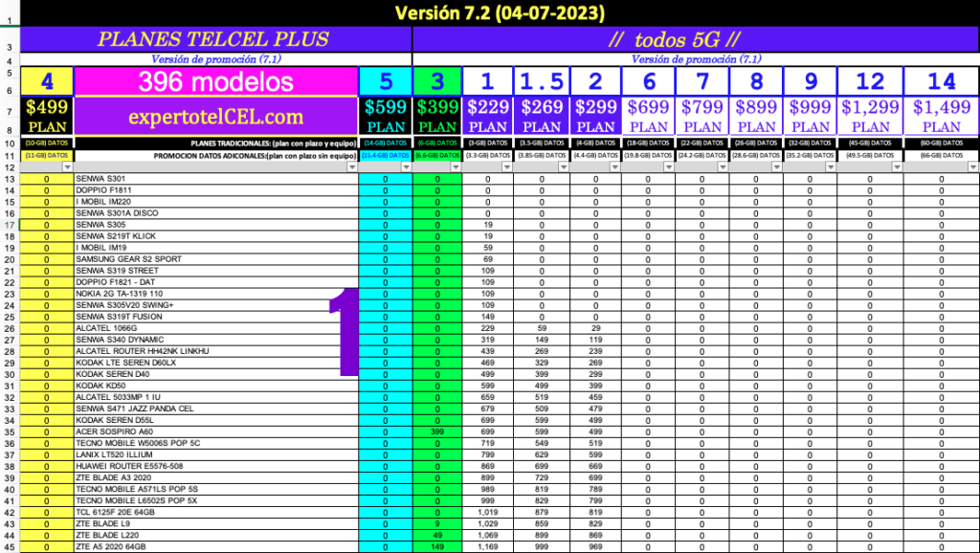Image resolution: width=980 pixels, height=553 pixels.
Task: Select the $899 PLAN header cell
Action: tap(756, 116)
